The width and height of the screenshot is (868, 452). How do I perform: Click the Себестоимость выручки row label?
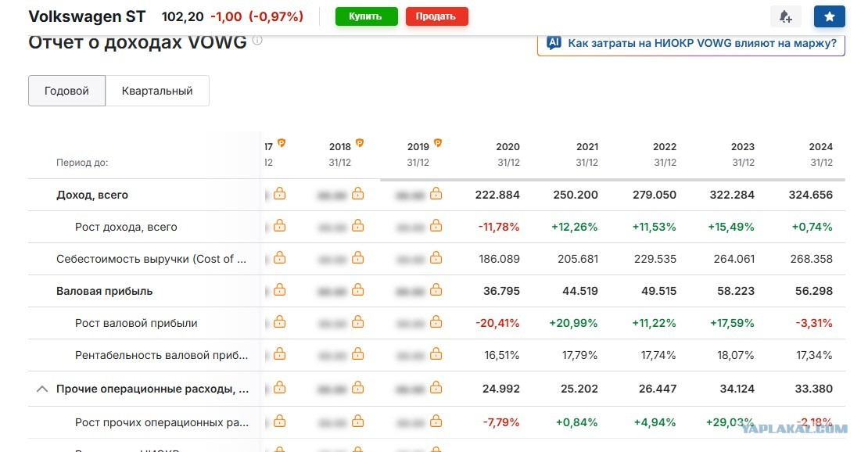tap(151, 260)
